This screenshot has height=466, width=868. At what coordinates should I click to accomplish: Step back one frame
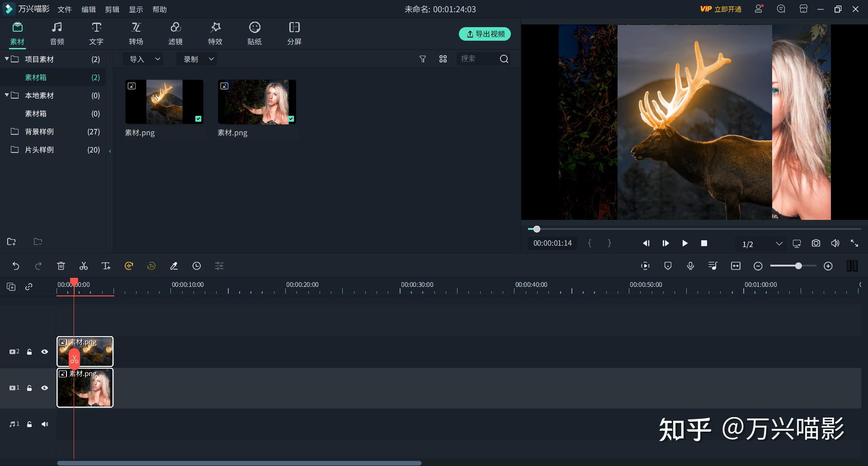click(x=646, y=243)
